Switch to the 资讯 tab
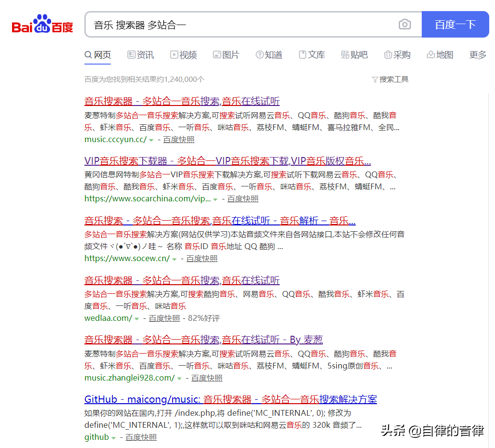 point(140,55)
